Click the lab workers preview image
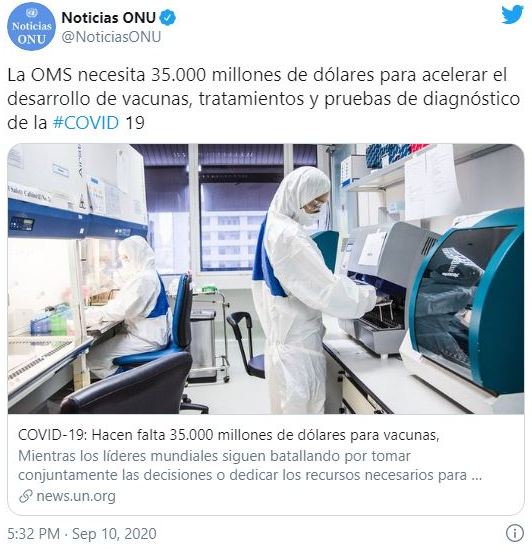Viewport: 532px width, 550px height. tap(266, 279)
